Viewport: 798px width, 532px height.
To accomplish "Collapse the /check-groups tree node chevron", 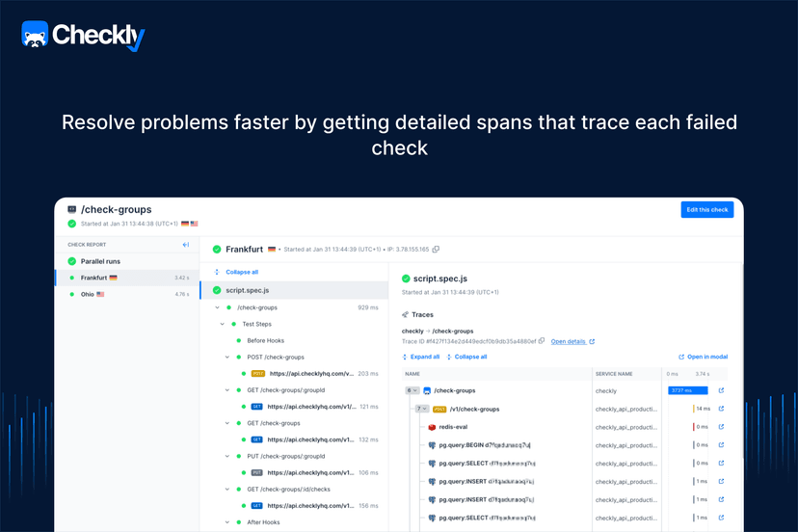I will [x=215, y=307].
